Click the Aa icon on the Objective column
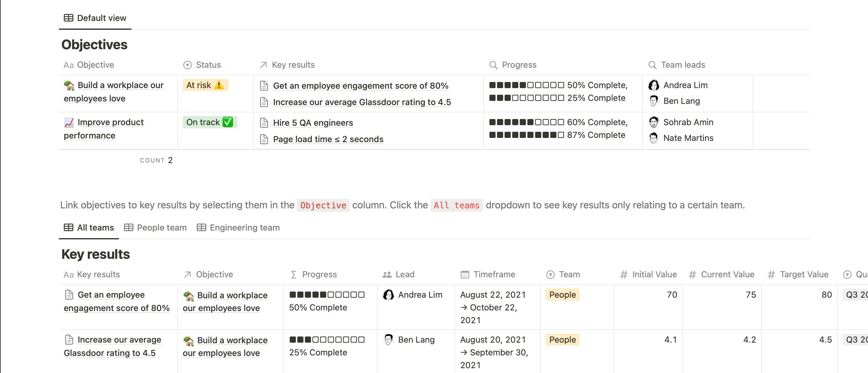The height and width of the screenshot is (373, 868). [69, 65]
